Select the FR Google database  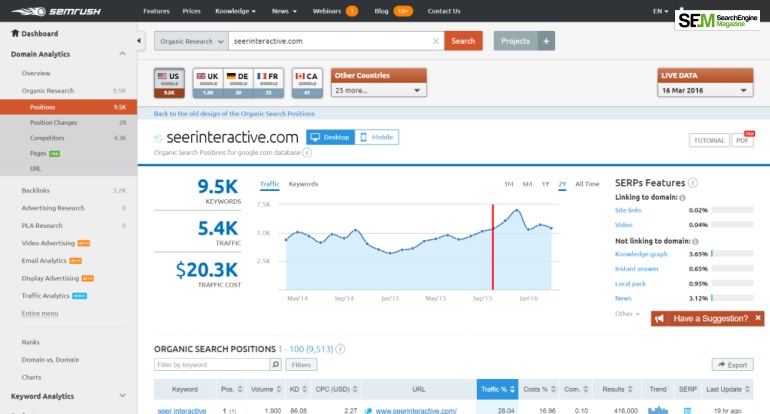(269, 83)
